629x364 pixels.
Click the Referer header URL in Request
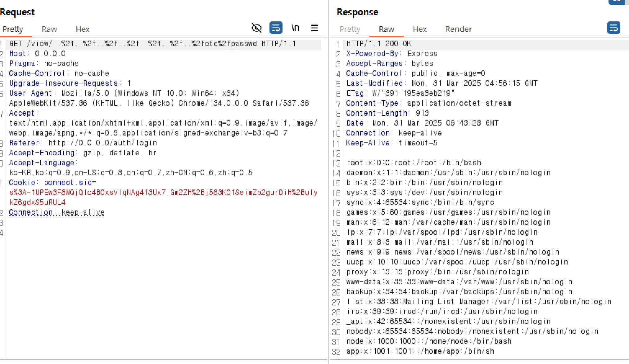click(102, 143)
